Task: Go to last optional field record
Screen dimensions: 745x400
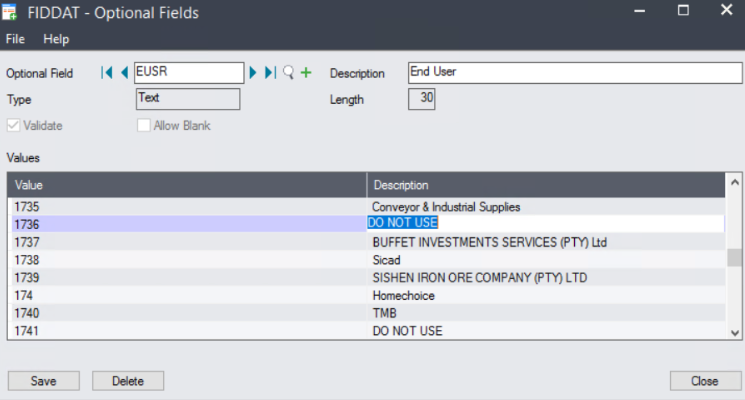Action: (x=270, y=73)
